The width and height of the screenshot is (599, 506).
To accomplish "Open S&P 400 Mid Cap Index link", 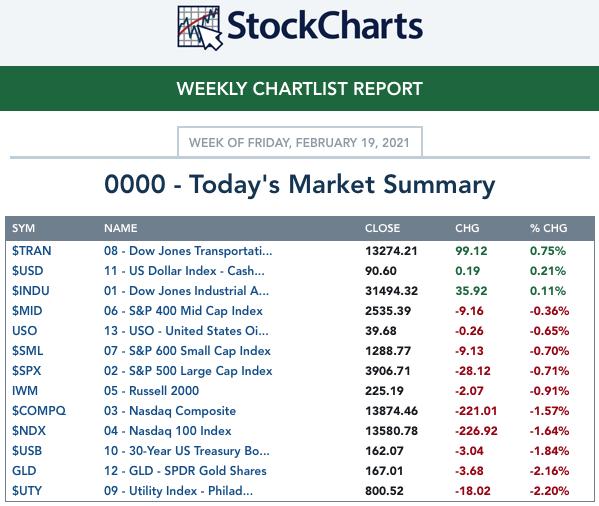I will click(183, 311).
